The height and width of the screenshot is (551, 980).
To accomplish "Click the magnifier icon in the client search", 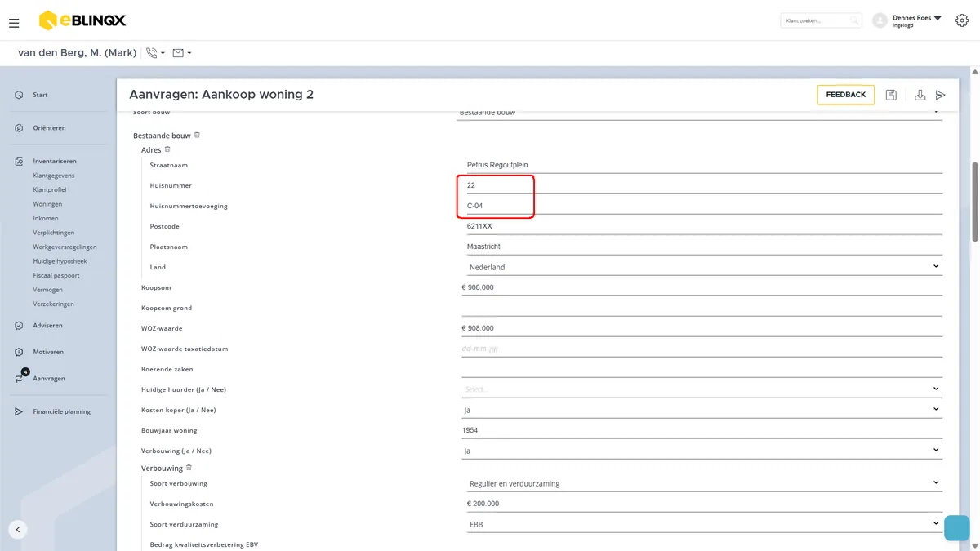I will click(x=853, y=20).
